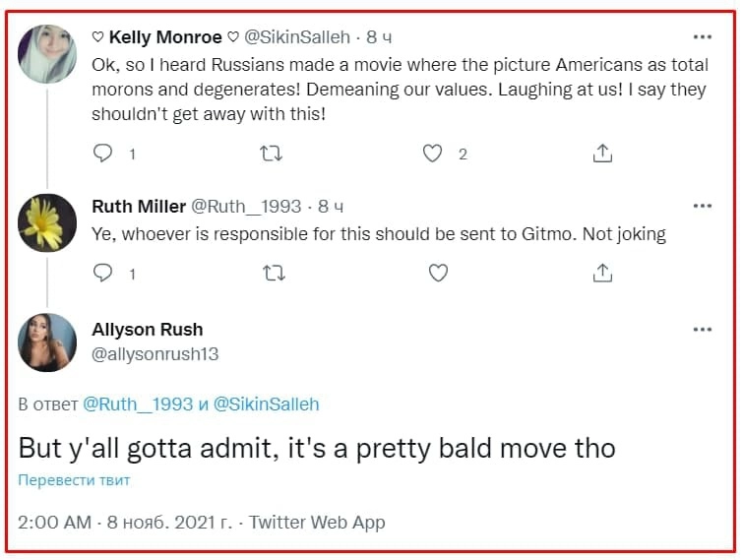Retweet Kelly Monroe's tweet
743x560 pixels.
coord(271,154)
